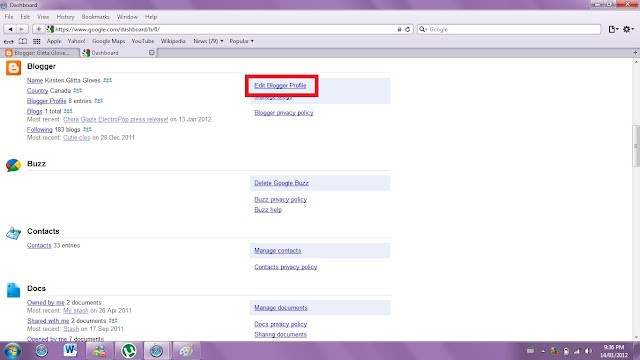Screen dimensions: 640x360
Task: Open the Buzz help link
Action: pos(268,210)
